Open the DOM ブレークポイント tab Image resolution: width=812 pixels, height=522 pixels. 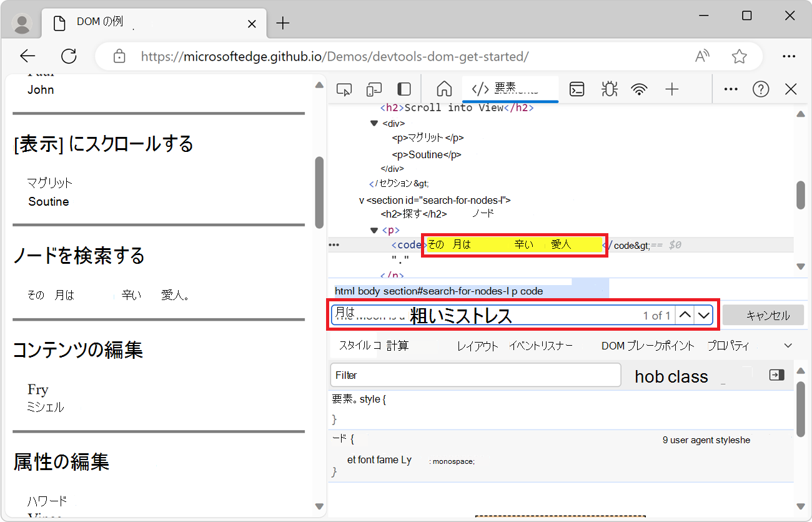point(648,346)
